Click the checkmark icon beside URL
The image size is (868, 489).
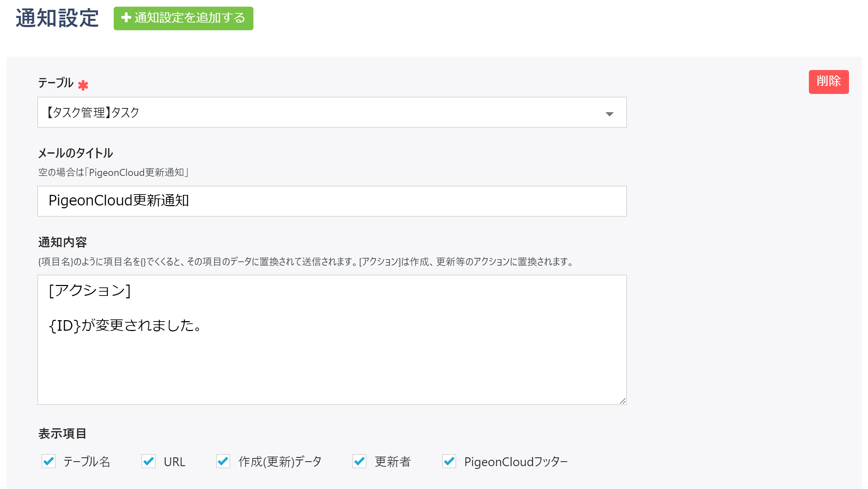149,461
